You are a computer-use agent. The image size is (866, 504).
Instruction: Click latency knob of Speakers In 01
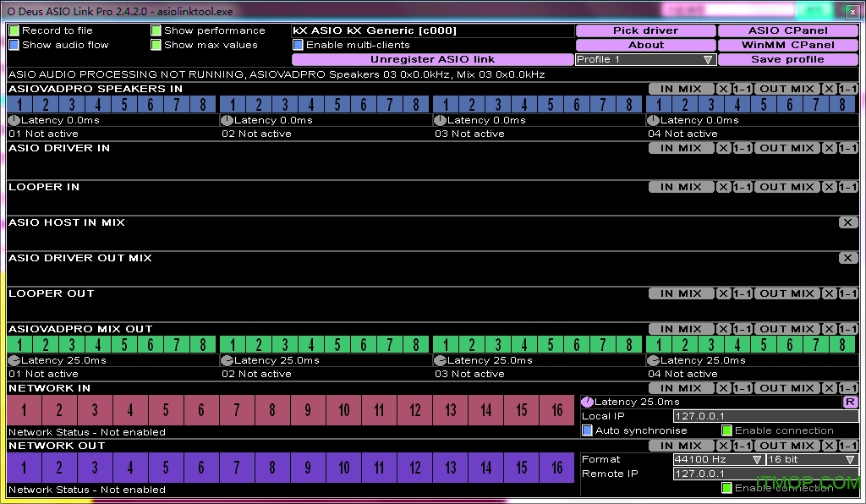(14, 120)
